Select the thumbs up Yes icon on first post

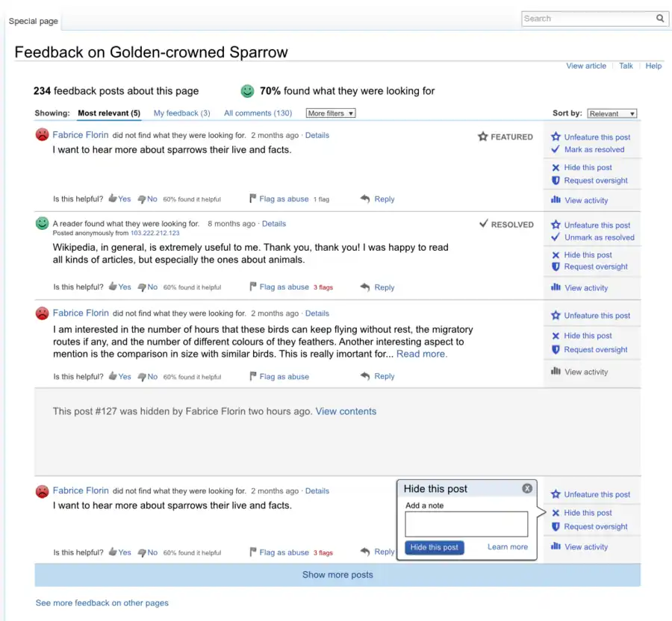pyautogui.click(x=113, y=199)
